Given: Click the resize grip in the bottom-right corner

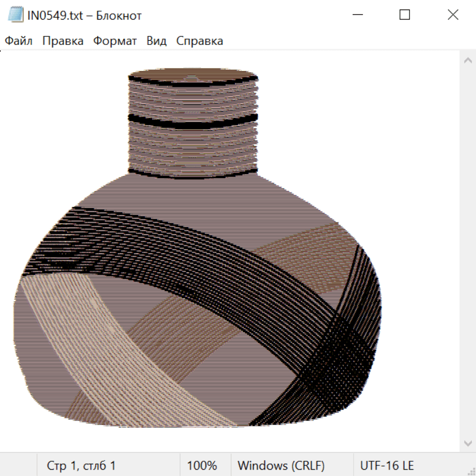Looking at the screenshot, I should point(471,471).
